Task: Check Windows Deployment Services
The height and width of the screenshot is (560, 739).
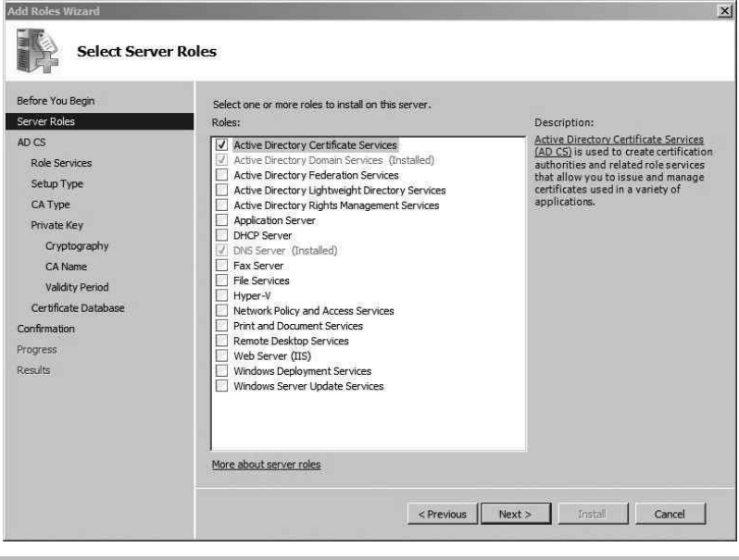Action: coord(221,370)
